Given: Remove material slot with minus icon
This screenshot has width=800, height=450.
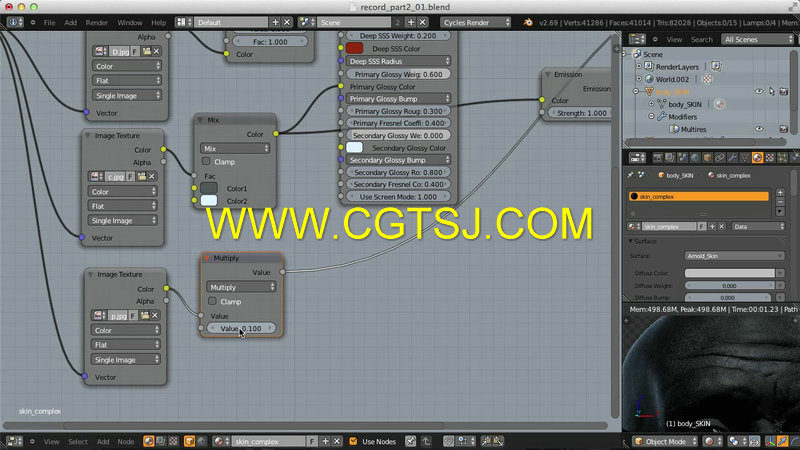Looking at the screenshot, I should coord(780,202).
